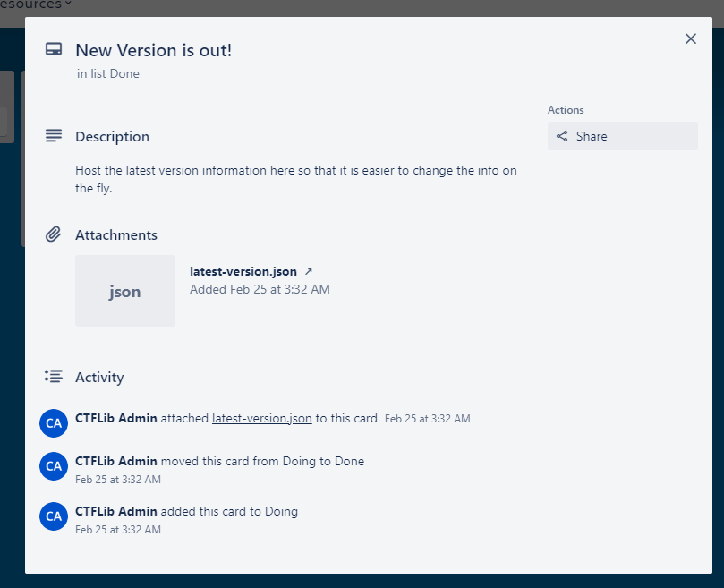Click the Attachments paperclip icon
This screenshot has height=588, width=724.
coord(54,234)
